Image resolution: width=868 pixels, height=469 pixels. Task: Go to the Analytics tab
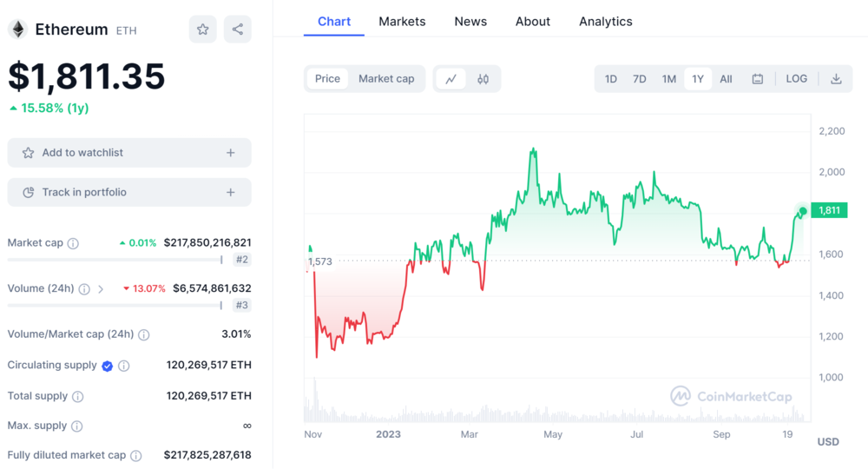(x=605, y=22)
